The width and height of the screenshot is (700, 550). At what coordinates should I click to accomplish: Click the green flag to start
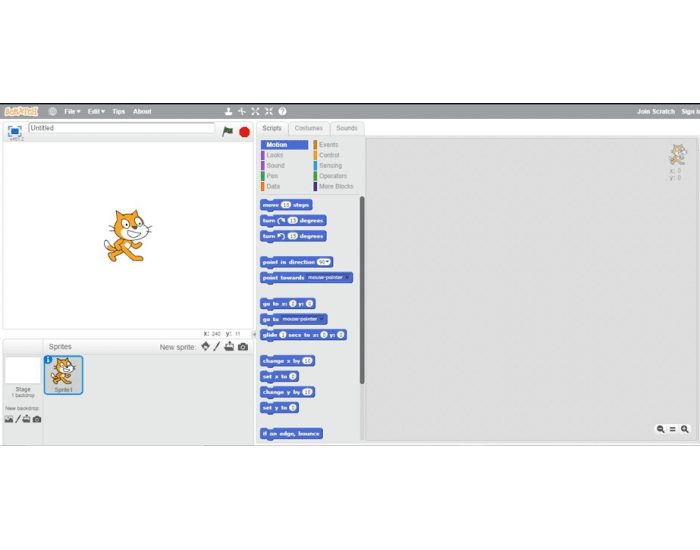click(228, 131)
